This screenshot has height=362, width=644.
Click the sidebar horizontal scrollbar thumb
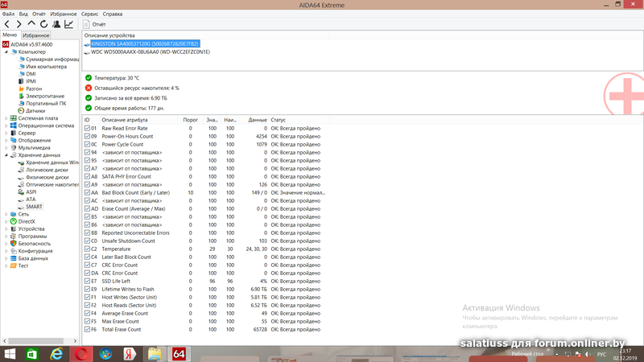tap(35, 341)
